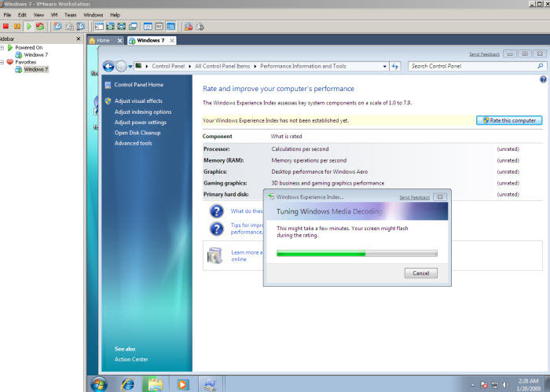
Task: Open the recent pages dropdown beside Forward arrow
Action: point(130,66)
